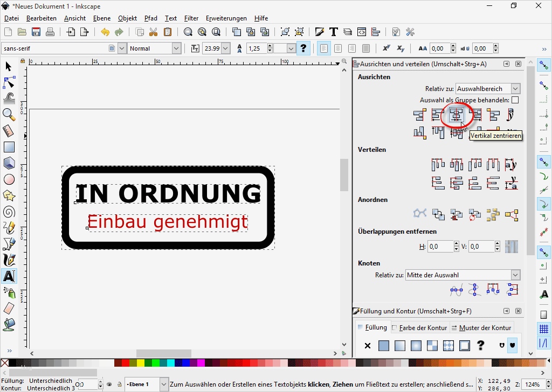Open the sans-serif font family dropdown
The height and width of the screenshot is (392, 552).
(x=121, y=48)
